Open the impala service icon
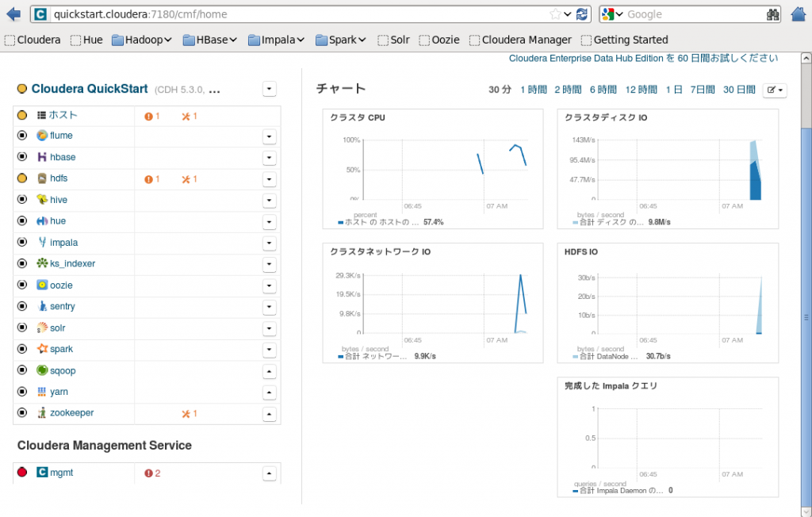The image size is (812, 517). point(42,243)
